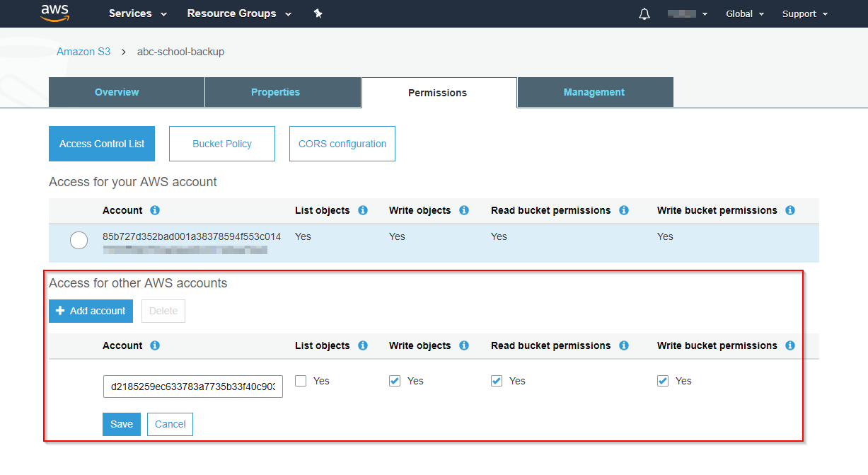
Task: Expand the Services dropdown menu
Action: (138, 13)
